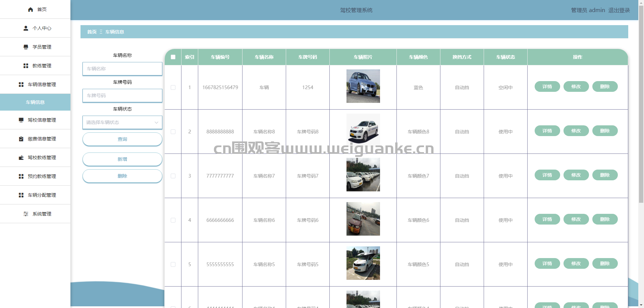The image size is (644, 308).
Task: Open 教练管理 menu item
Action: (x=35, y=66)
